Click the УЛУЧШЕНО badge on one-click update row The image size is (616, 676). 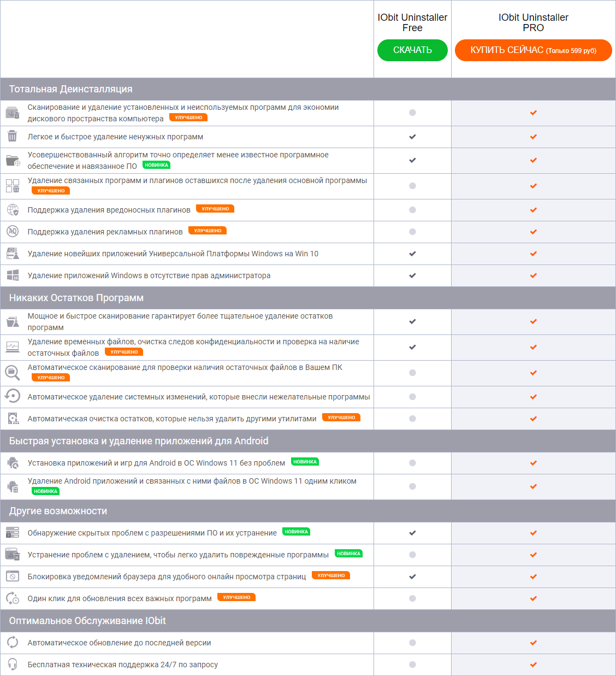(236, 597)
